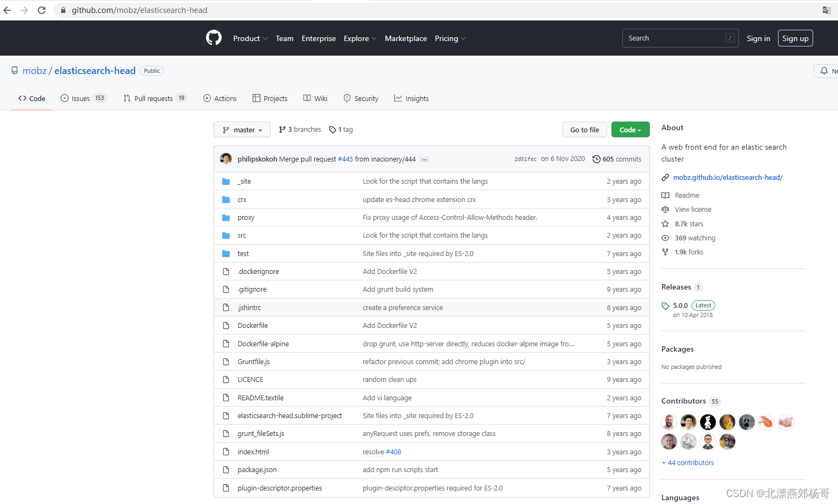Image resolution: width=838 pixels, height=504 pixels.
Task: Open the Gruntfile.js file
Action: (254, 362)
